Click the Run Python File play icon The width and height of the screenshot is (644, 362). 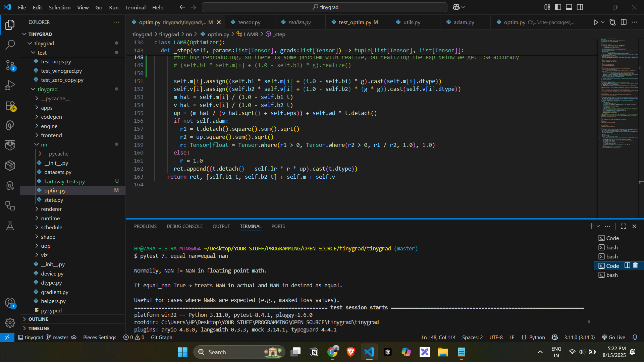point(596,22)
